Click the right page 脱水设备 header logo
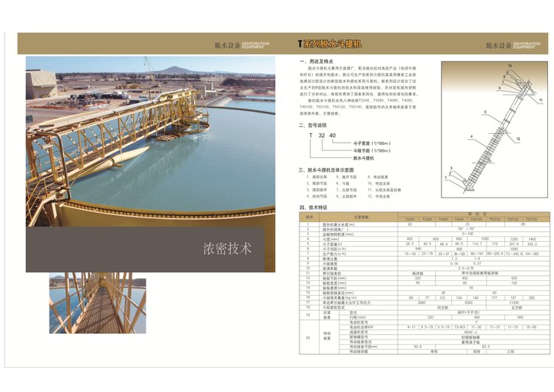554x392 pixels. pos(512,45)
